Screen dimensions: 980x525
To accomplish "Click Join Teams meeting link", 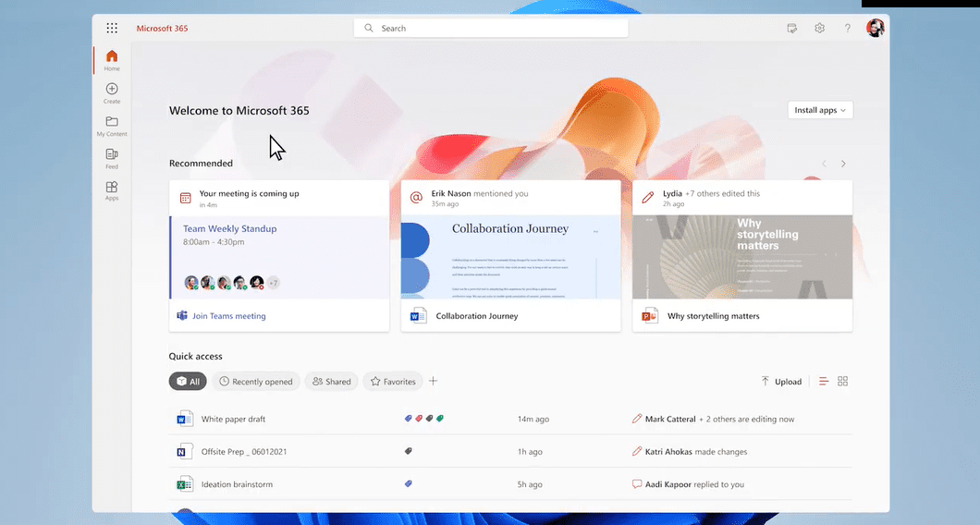I will 228,316.
